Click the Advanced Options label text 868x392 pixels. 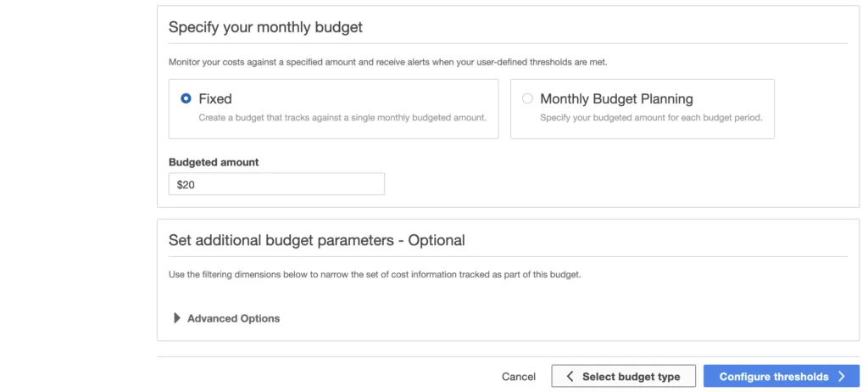point(233,318)
